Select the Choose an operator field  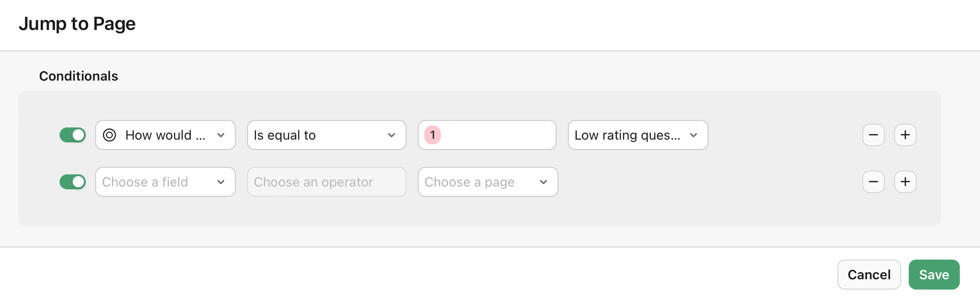click(x=326, y=182)
